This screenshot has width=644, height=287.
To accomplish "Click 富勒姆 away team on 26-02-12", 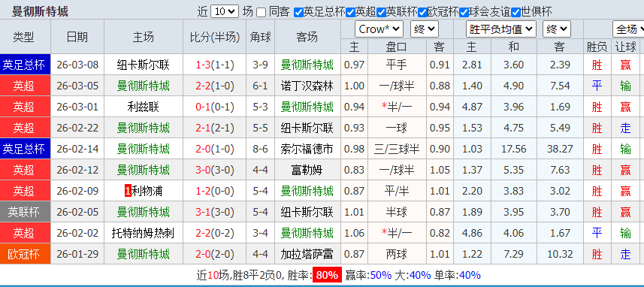I will tap(307, 170).
